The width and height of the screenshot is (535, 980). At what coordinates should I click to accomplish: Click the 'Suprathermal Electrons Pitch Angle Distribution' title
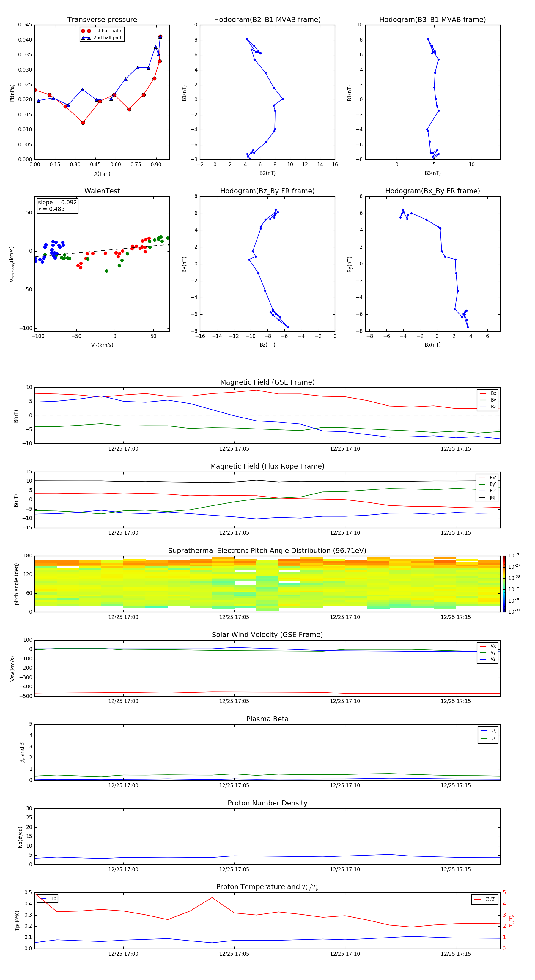(267, 551)
